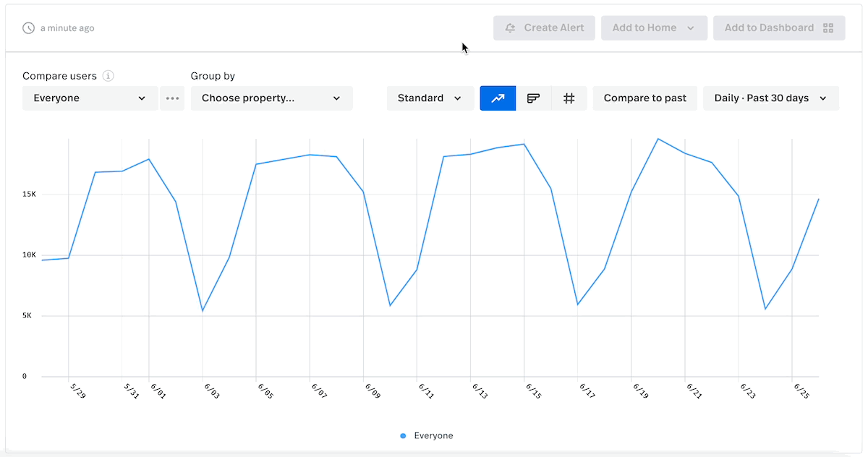Toggle the Everyone legend series
This screenshot has width=868, height=457.
click(x=427, y=436)
